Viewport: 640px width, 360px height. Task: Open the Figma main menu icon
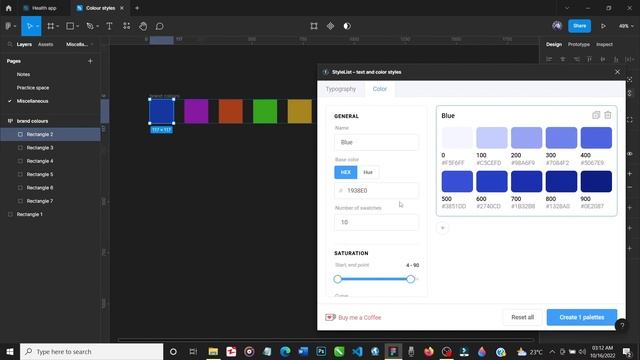click(x=8, y=26)
